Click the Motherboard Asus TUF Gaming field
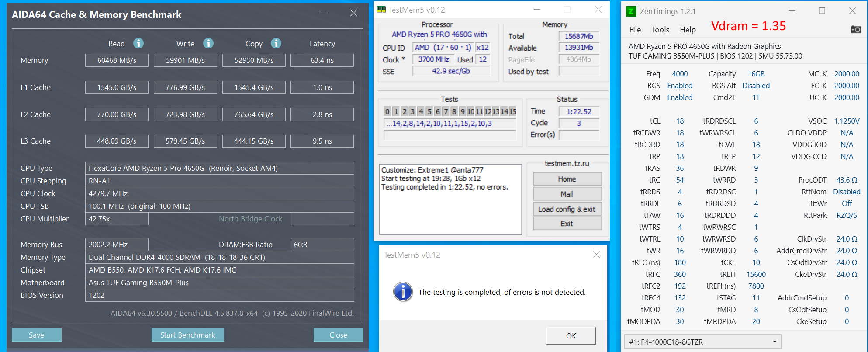Screen dimensions: 868x352 pyautogui.click(x=219, y=283)
